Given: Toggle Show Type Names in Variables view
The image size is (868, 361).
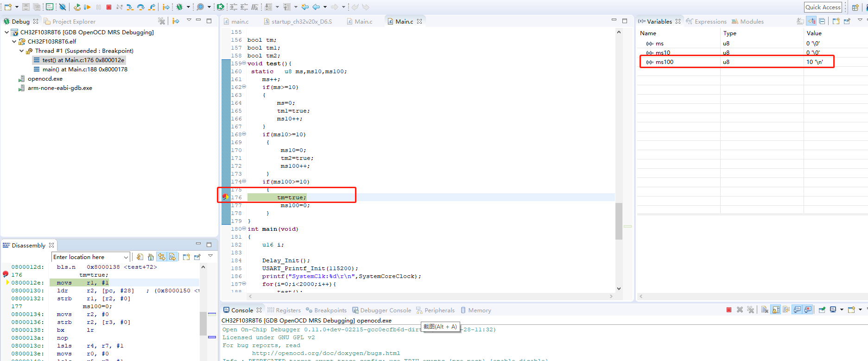Looking at the screenshot, I should click(800, 21).
